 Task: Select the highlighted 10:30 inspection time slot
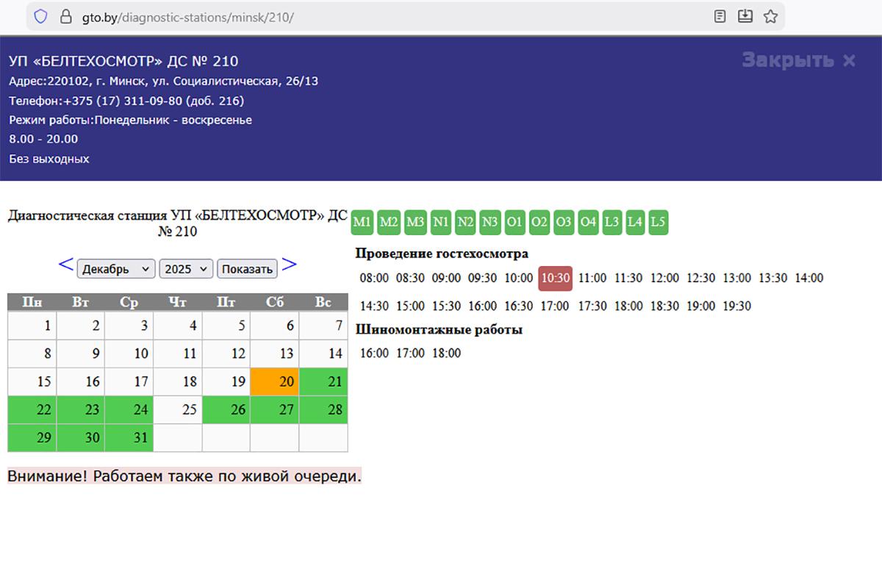555,279
